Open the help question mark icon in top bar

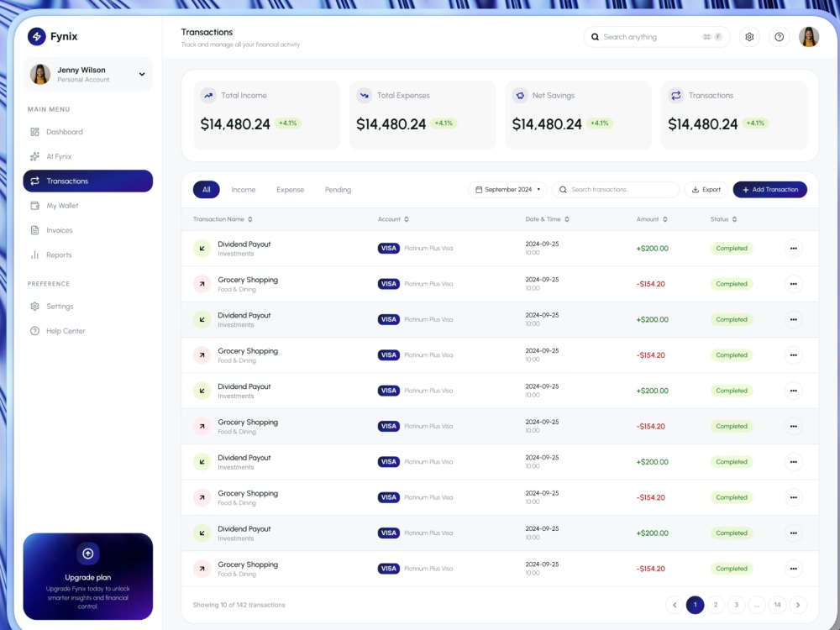tap(779, 37)
